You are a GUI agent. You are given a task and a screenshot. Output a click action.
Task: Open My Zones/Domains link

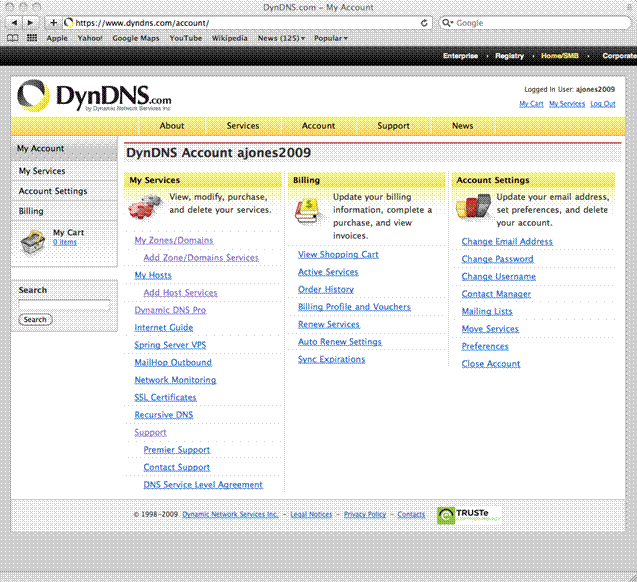click(x=174, y=240)
